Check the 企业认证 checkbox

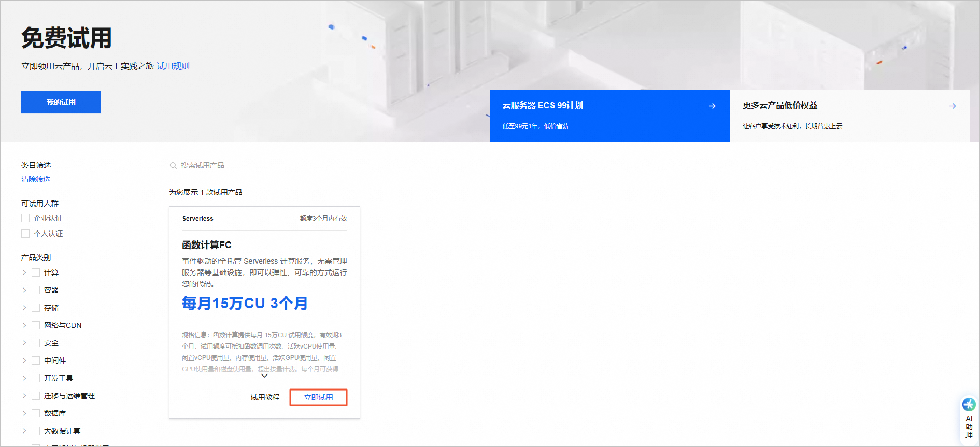[x=25, y=218]
